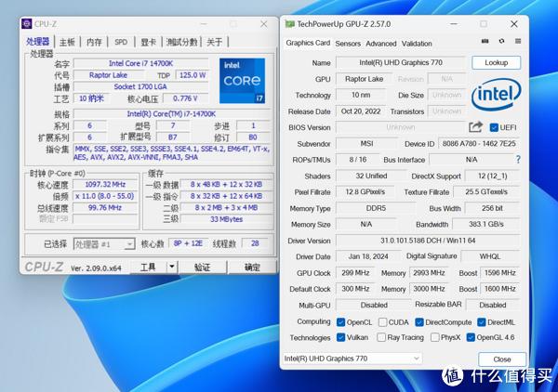This screenshot has width=558, height=392.
Task: Click the 验证 button in CPU-Z
Action: click(202, 267)
